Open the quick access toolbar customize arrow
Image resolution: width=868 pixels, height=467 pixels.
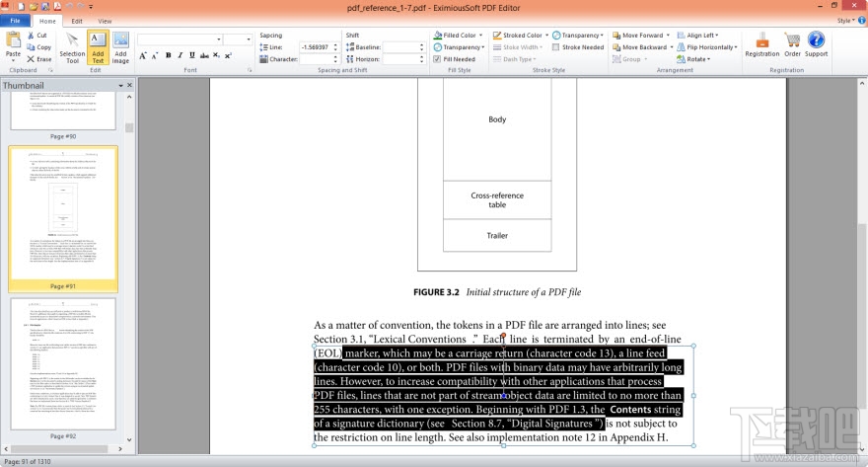tap(92, 7)
